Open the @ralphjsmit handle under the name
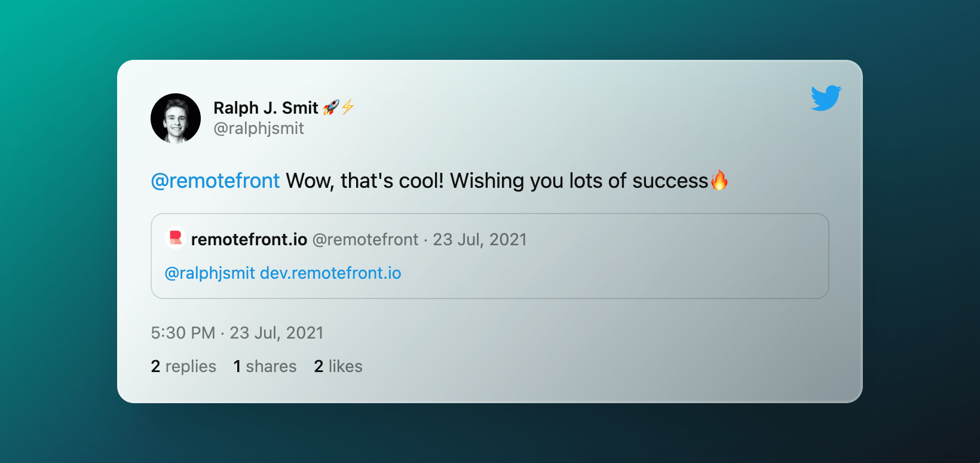This screenshot has height=463, width=980. point(259,128)
